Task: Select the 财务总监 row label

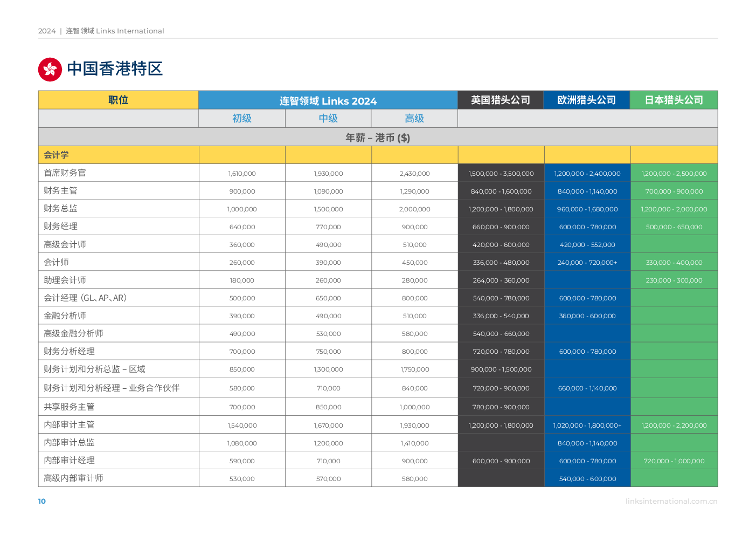Action: [60, 208]
